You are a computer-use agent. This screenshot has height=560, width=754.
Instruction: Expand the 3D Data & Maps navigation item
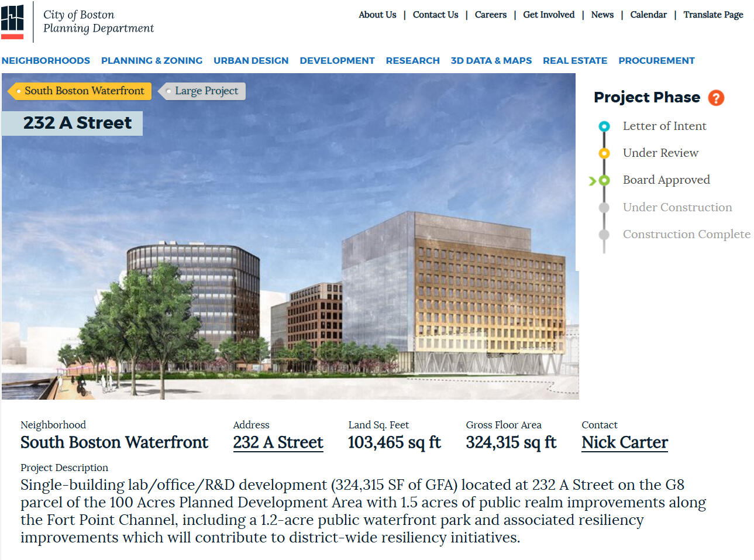[491, 60]
